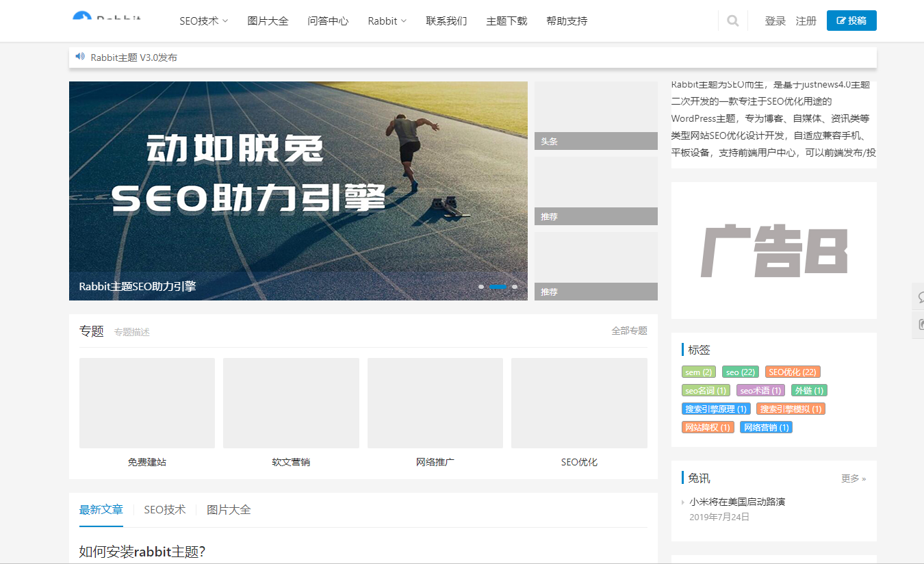Click the 搜索引擎原理 (1) tag
This screenshot has height=564, width=924.
click(715, 409)
